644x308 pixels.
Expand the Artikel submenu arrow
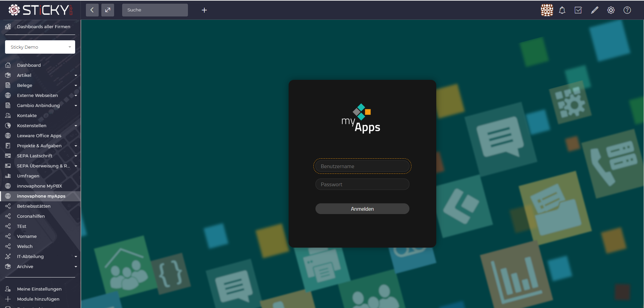76,75
